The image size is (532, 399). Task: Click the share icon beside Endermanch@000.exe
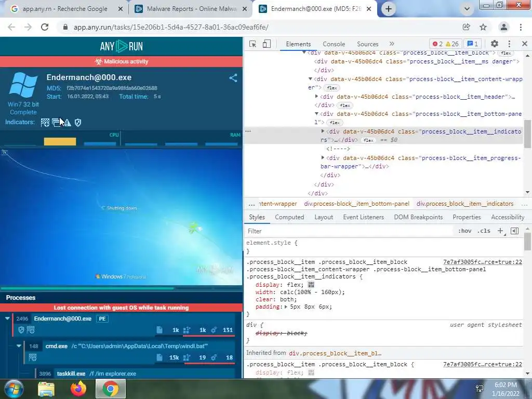[233, 78]
